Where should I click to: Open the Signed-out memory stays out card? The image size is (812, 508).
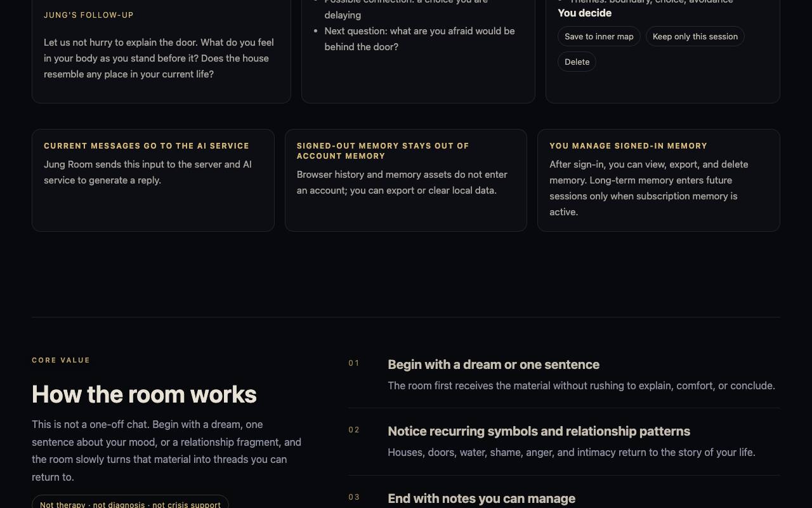click(x=406, y=180)
